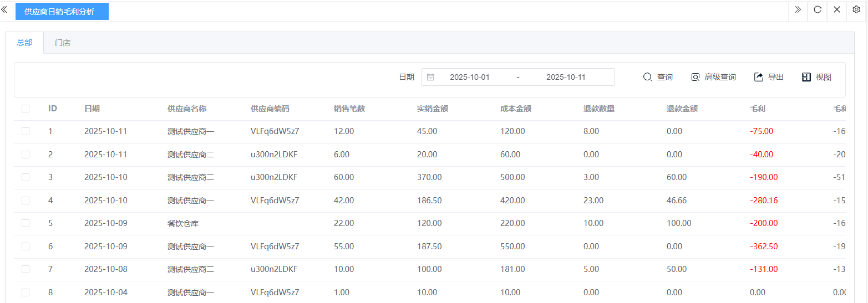Click the refresh page icon
Image resolution: width=868 pixels, height=303 pixels.
click(x=817, y=10)
